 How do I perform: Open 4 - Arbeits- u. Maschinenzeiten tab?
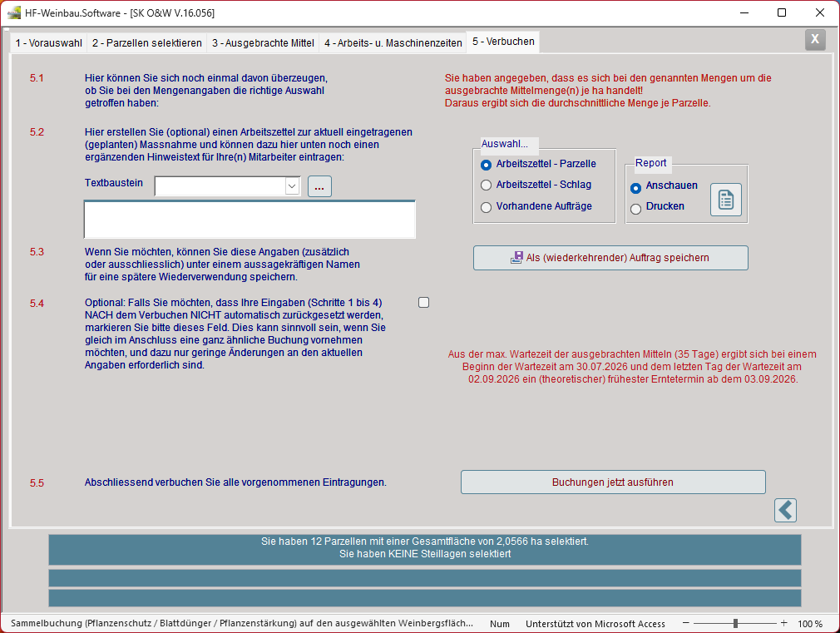tap(393, 43)
